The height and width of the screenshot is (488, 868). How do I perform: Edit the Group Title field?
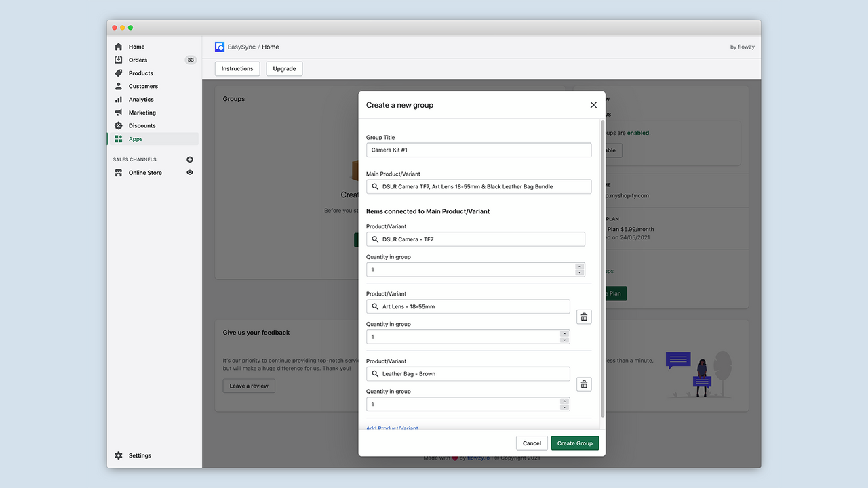[479, 150]
